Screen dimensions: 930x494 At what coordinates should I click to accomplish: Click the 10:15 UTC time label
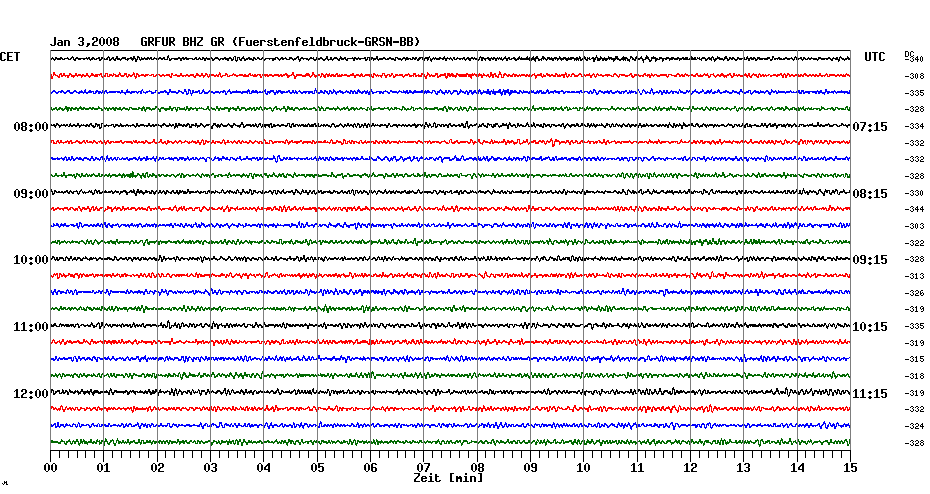pos(870,327)
